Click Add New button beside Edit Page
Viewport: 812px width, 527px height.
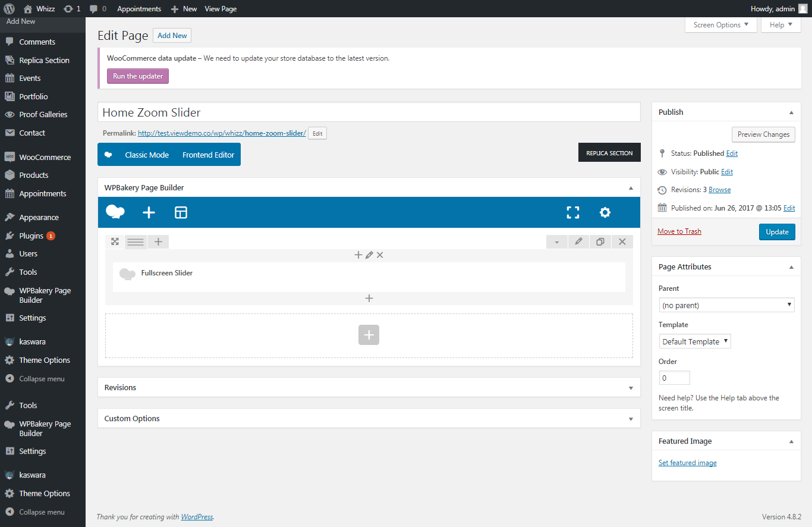[x=172, y=36]
